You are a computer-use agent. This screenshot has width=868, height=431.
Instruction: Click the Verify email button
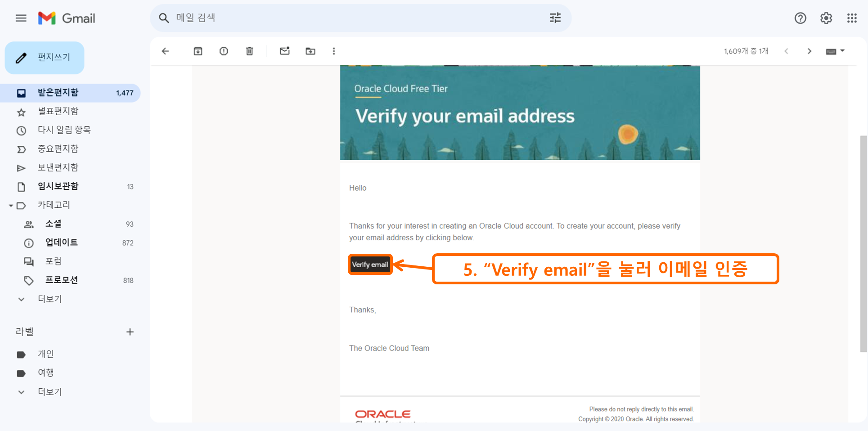[x=370, y=265]
